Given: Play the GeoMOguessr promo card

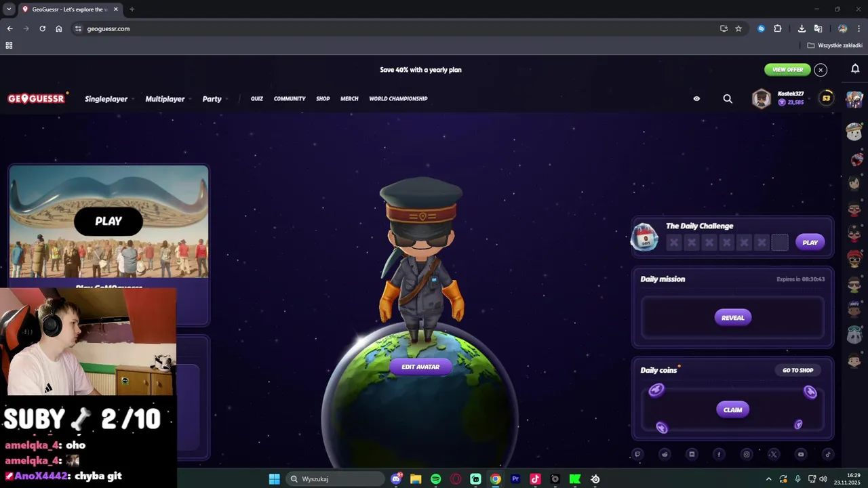Looking at the screenshot, I should click(108, 221).
